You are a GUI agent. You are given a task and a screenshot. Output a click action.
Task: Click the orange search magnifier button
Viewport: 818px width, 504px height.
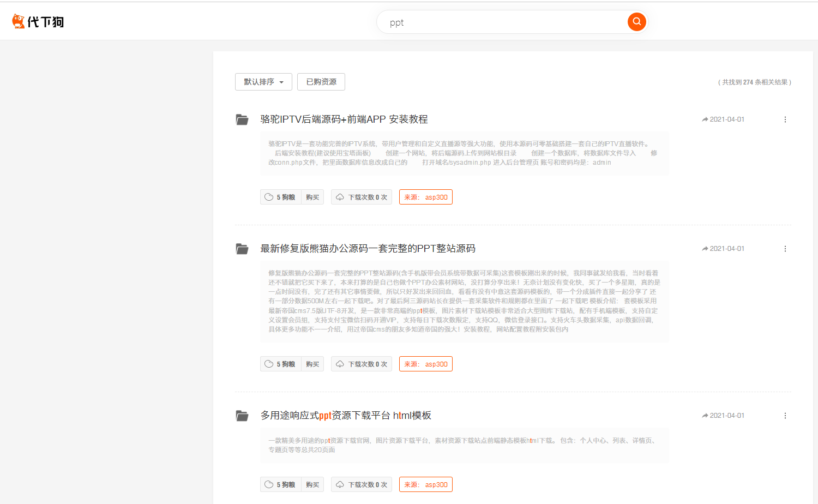[636, 22]
